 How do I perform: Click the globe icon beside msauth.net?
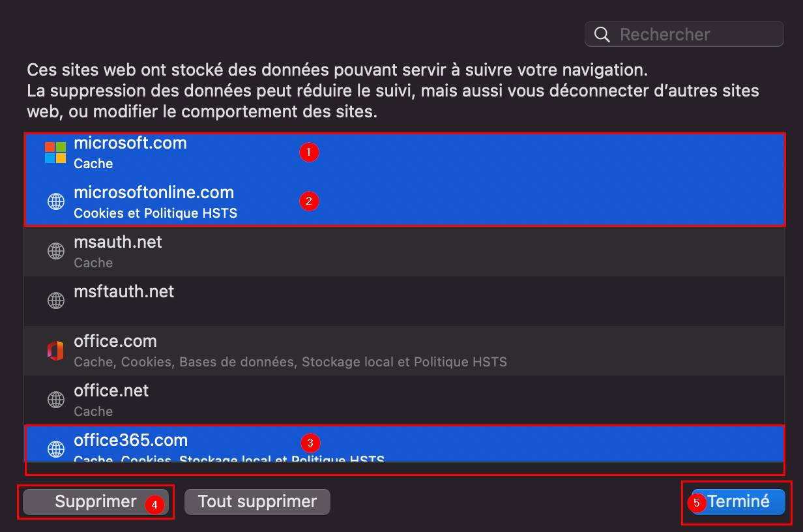56,251
